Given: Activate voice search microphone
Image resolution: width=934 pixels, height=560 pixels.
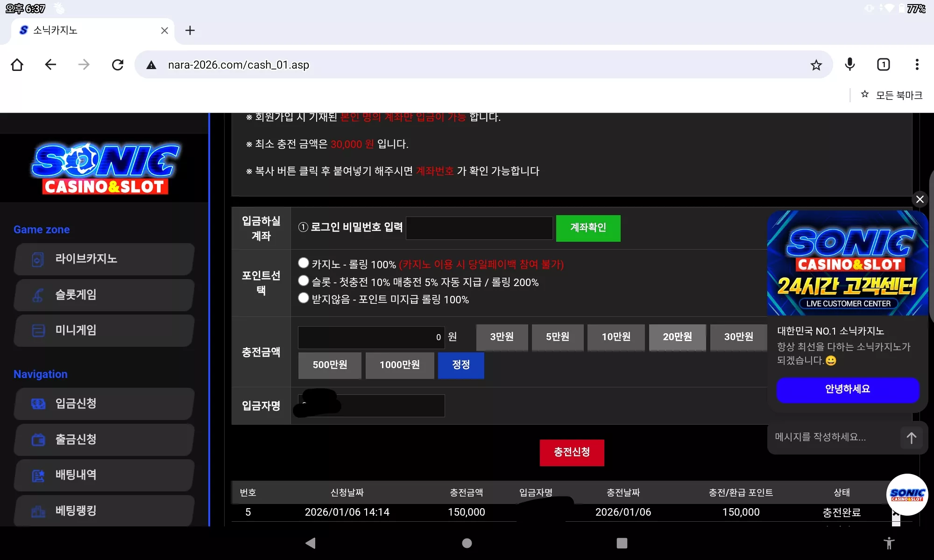Looking at the screenshot, I should coord(850,64).
